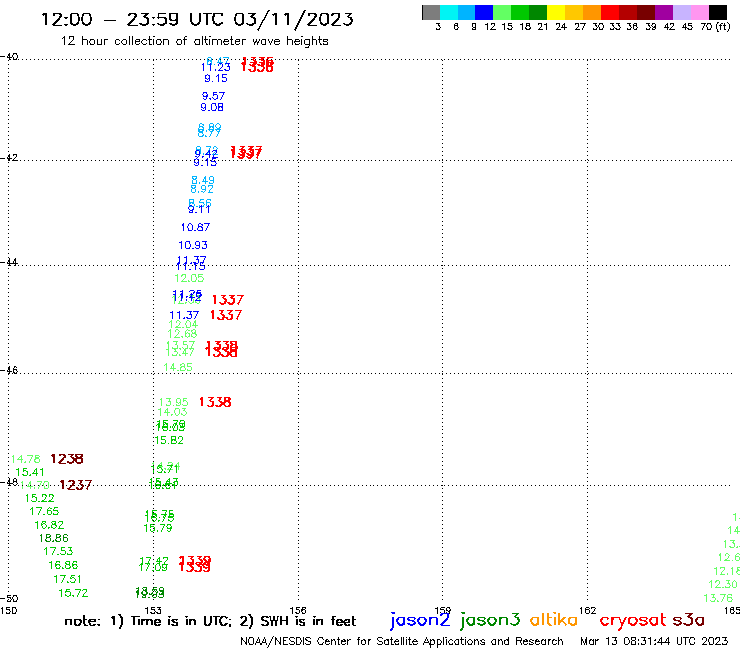Image resolution: width=740 pixels, height=650 pixels.
Task: Click the 15.22 wave height value
Action: pos(40,498)
